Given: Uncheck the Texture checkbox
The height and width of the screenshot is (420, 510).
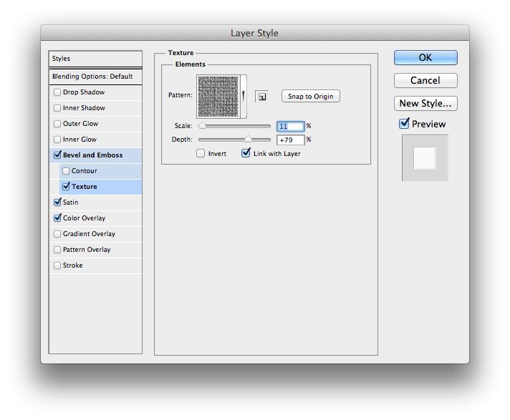Looking at the screenshot, I should tap(66, 187).
